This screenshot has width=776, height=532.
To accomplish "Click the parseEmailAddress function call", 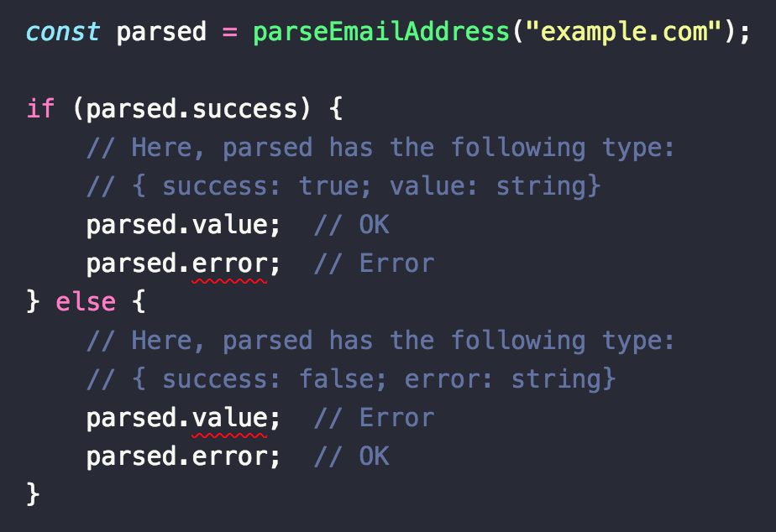I will [381, 32].
